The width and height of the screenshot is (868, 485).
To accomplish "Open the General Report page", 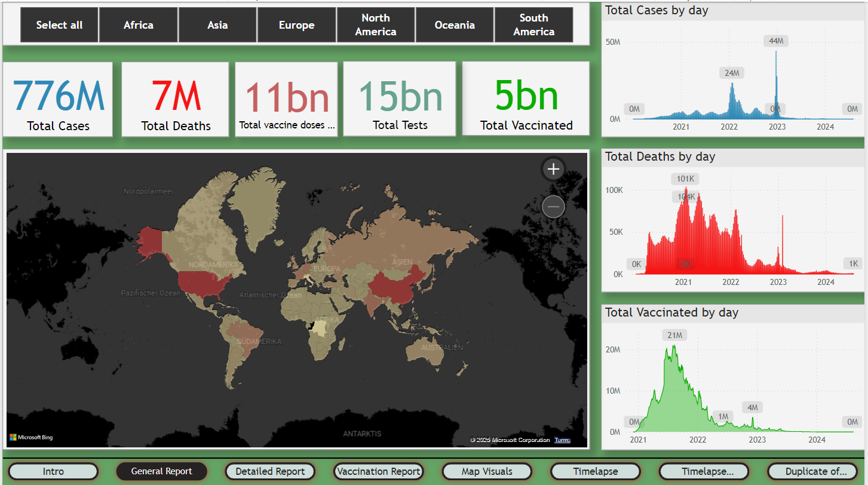I will 162,471.
